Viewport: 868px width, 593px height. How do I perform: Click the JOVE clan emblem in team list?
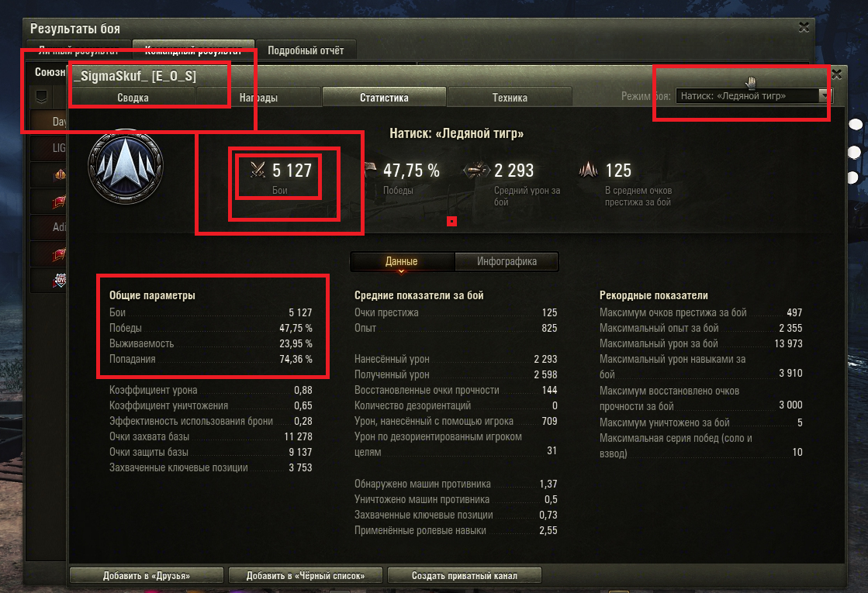(60, 280)
